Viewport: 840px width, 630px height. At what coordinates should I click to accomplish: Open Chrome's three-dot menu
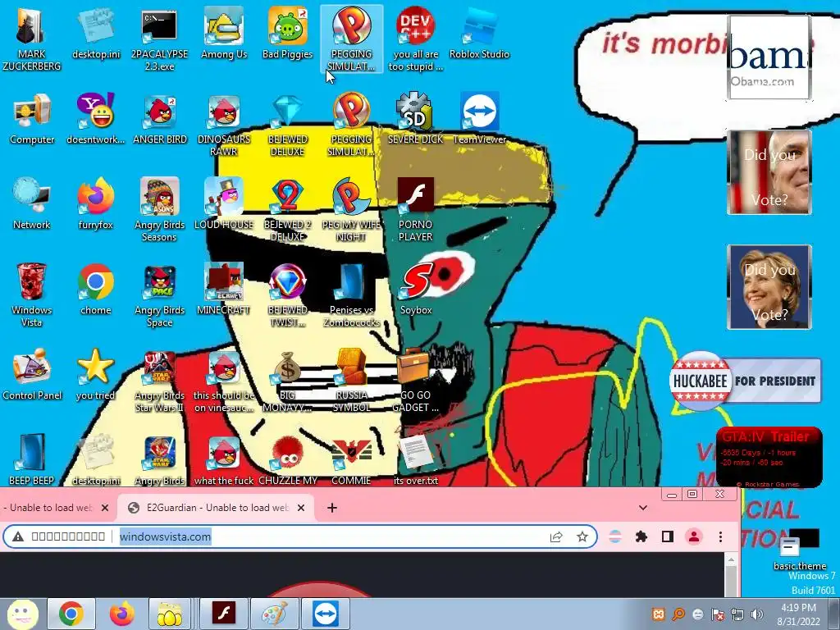click(x=720, y=536)
